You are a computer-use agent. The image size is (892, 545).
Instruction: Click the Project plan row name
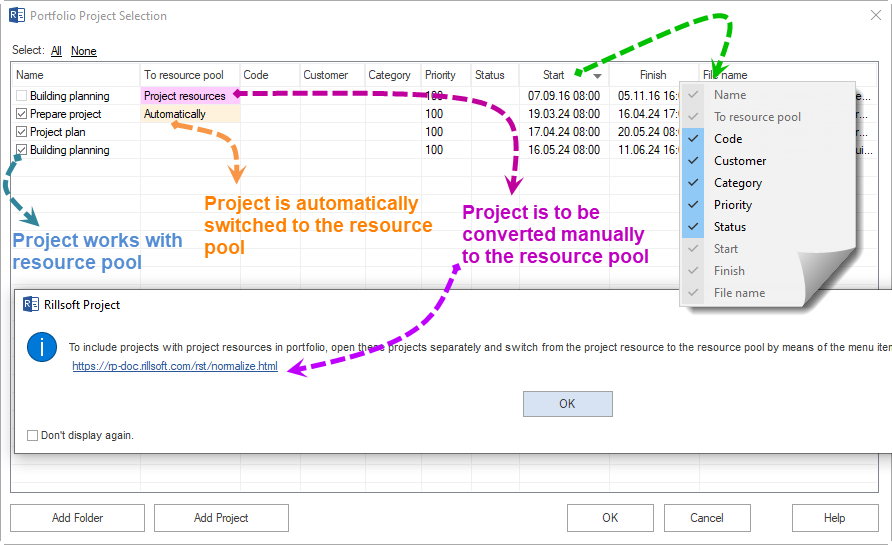click(x=57, y=132)
